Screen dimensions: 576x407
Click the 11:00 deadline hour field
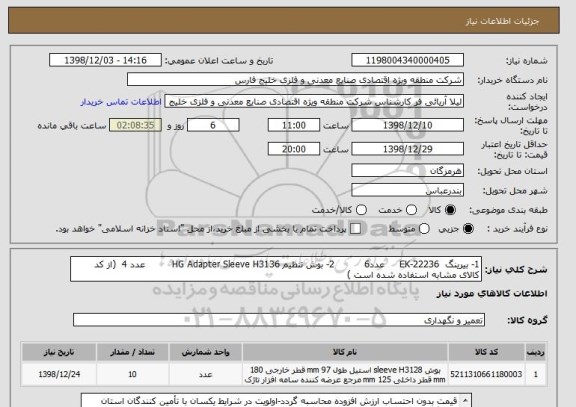pyautogui.click(x=294, y=125)
